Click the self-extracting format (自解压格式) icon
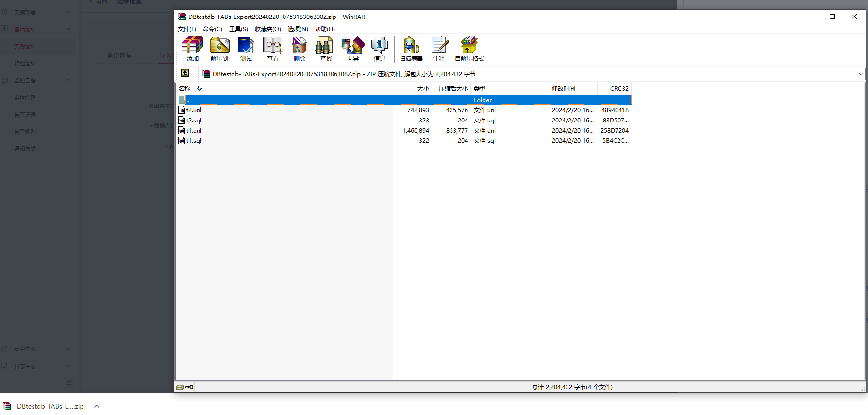868x415 pixels. coord(469,49)
